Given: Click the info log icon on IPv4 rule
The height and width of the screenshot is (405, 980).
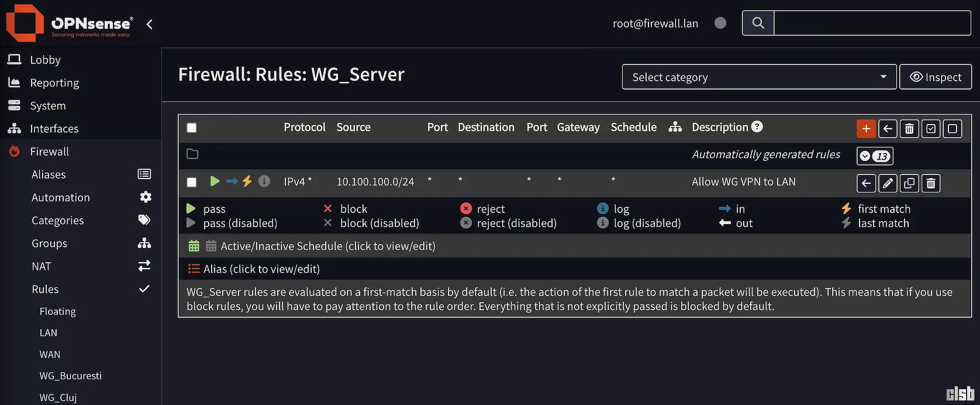Looking at the screenshot, I should [x=264, y=181].
